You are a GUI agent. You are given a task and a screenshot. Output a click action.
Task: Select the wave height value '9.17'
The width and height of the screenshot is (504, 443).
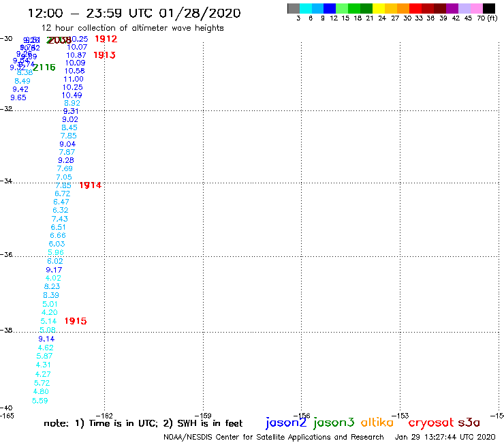point(54,270)
